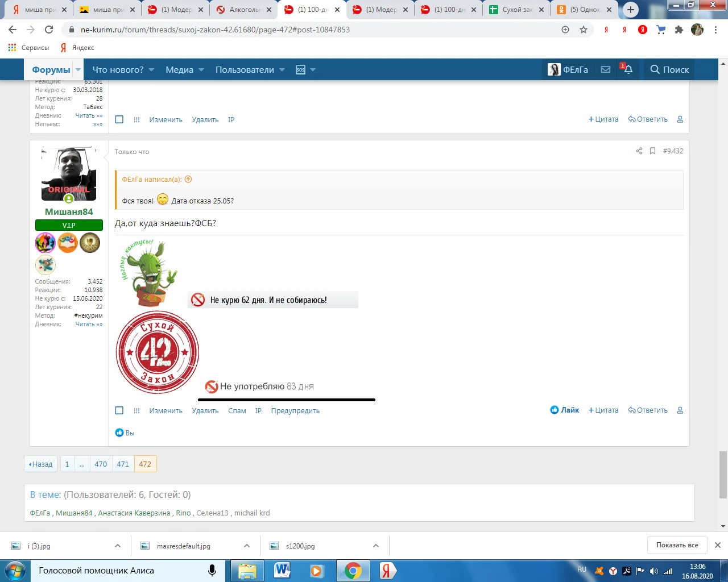The image size is (728, 582).
Task: Reload the current forum page
Action: tap(49, 30)
